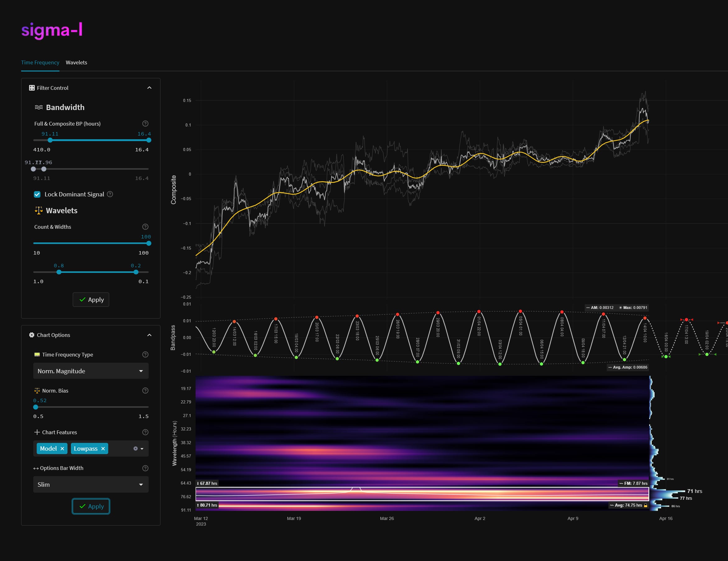Click the Norm. Bias slider handle
The height and width of the screenshot is (561, 728).
tap(36, 407)
